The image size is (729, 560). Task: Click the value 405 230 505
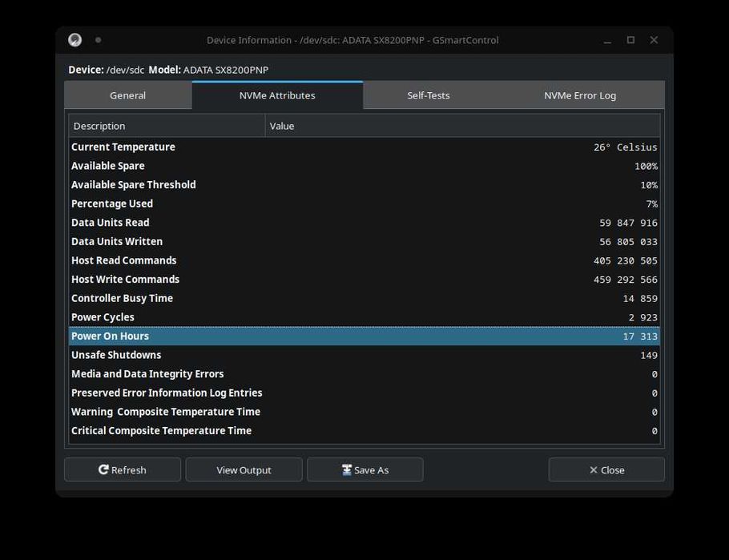click(x=626, y=261)
